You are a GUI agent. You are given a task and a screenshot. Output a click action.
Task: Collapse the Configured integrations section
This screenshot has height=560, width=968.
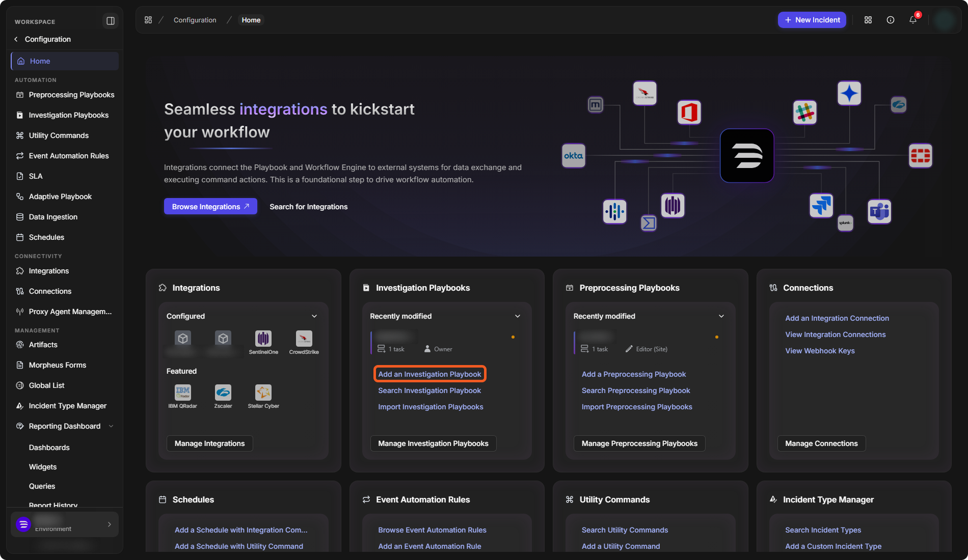click(x=314, y=316)
